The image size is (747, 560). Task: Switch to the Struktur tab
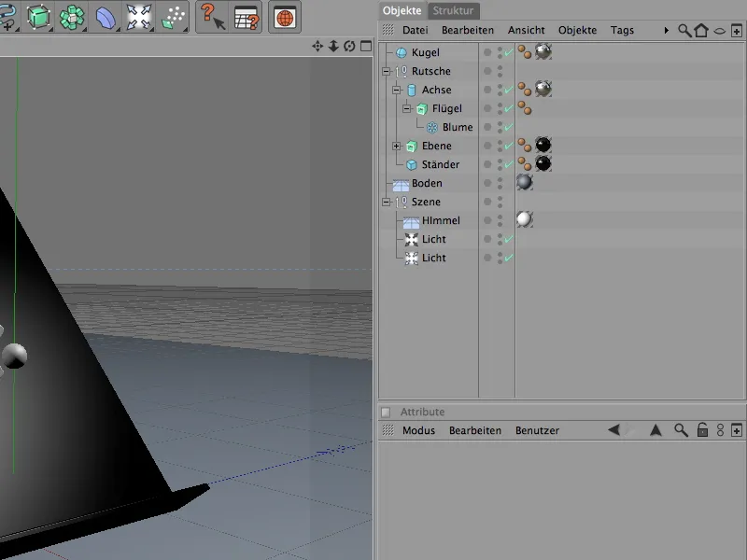pyautogui.click(x=454, y=10)
